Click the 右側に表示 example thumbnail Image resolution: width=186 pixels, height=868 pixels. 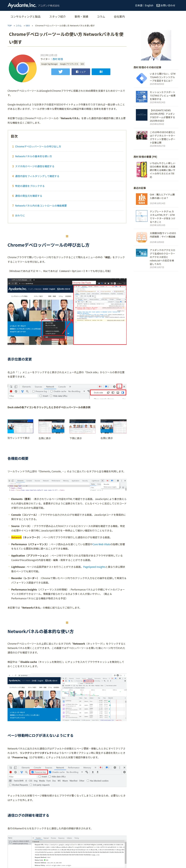[x=113, y=426]
